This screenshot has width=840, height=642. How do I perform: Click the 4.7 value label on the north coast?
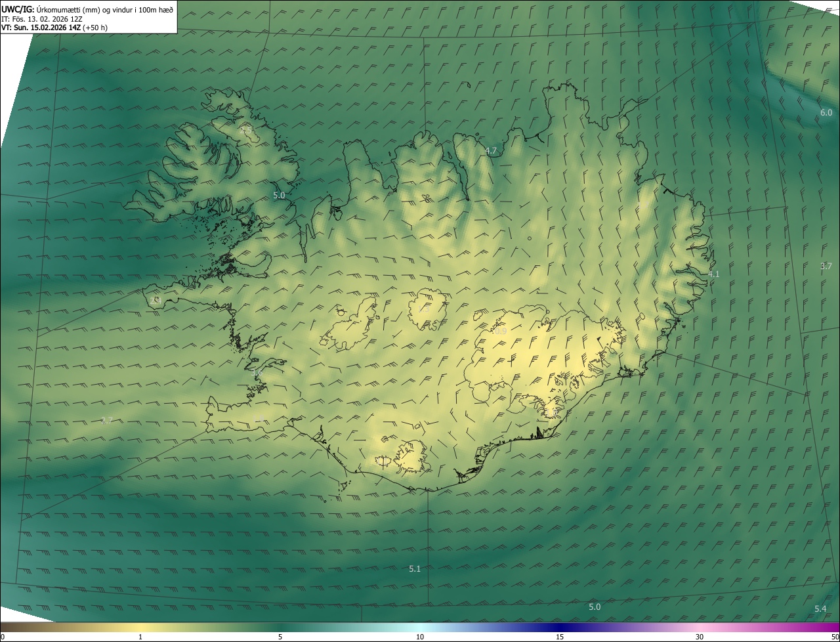(491, 151)
